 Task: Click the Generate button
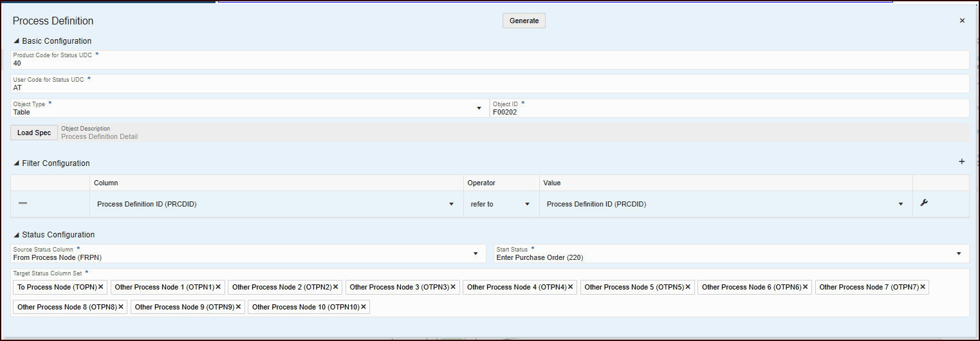(524, 21)
